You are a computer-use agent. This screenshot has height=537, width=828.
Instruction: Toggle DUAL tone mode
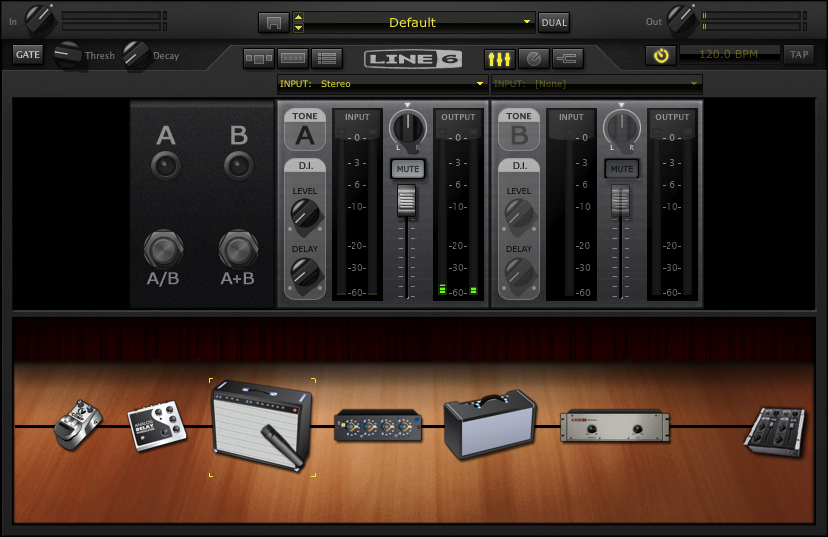point(553,22)
